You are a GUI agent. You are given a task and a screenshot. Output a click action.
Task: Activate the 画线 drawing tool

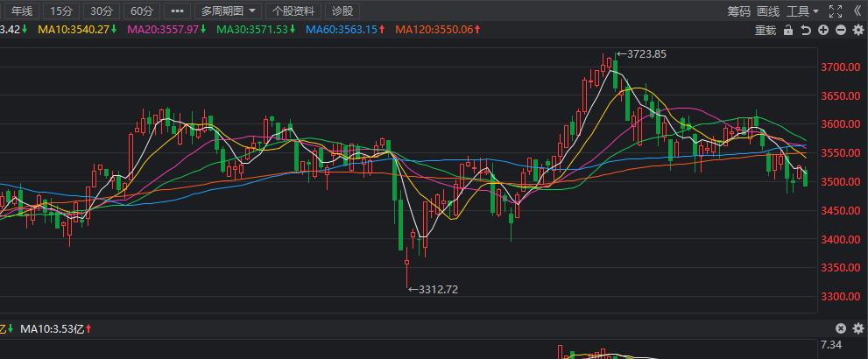tap(768, 11)
